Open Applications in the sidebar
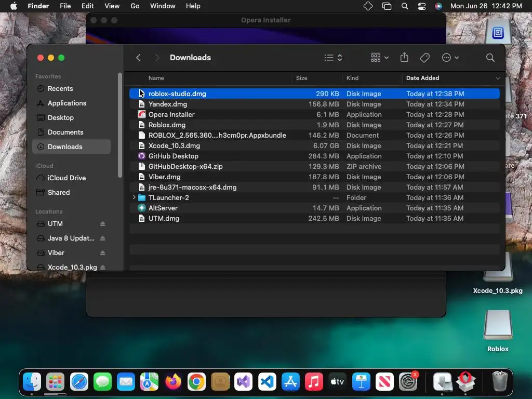532x399 pixels. coord(72,103)
